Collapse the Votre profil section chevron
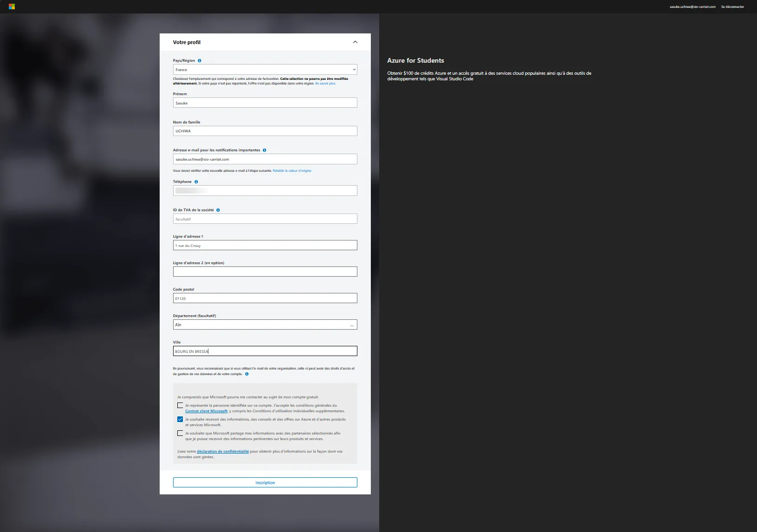The width and height of the screenshot is (757, 532). (x=355, y=42)
